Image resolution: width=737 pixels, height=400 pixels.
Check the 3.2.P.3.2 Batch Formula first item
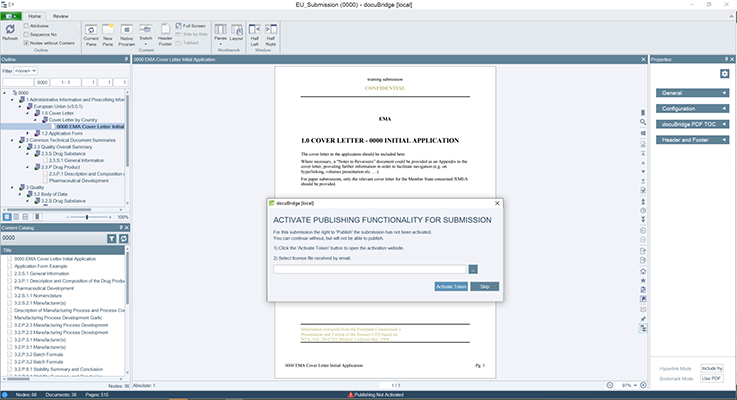[9, 354]
